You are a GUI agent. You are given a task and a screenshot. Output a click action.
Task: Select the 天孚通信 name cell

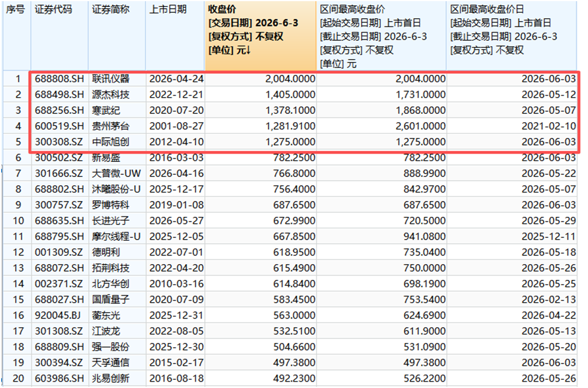point(117,362)
